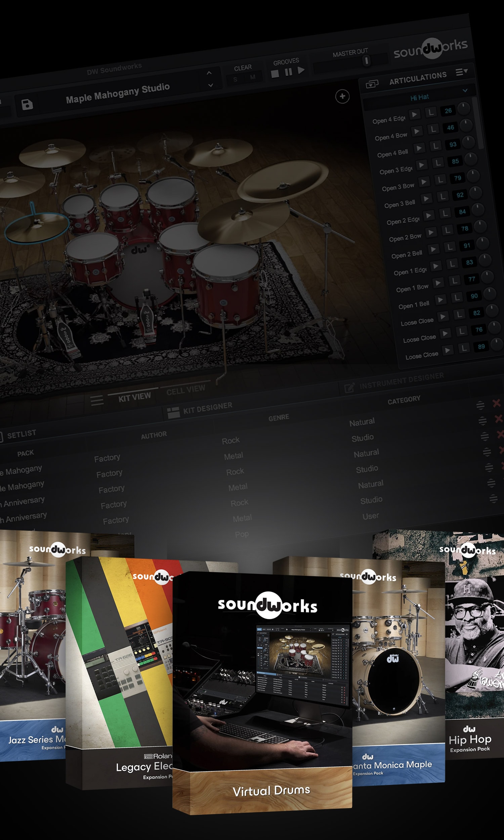Viewport: 504px width, 840px height.
Task: Click the Santa Monica Maple expansion box
Action: [x=398, y=672]
